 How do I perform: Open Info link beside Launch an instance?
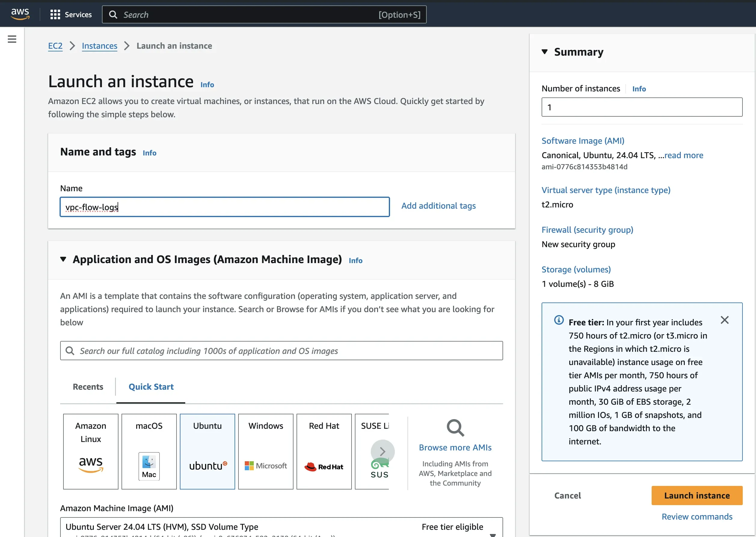[207, 85]
